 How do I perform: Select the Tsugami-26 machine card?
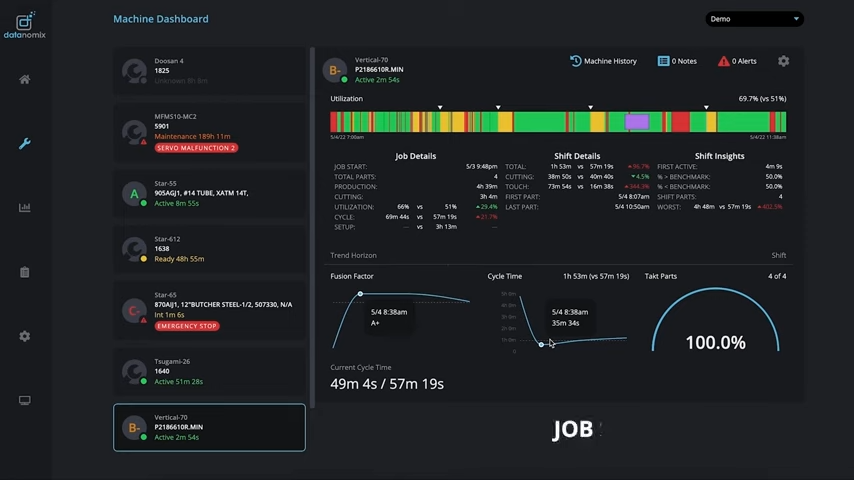(x=209, y=371)
